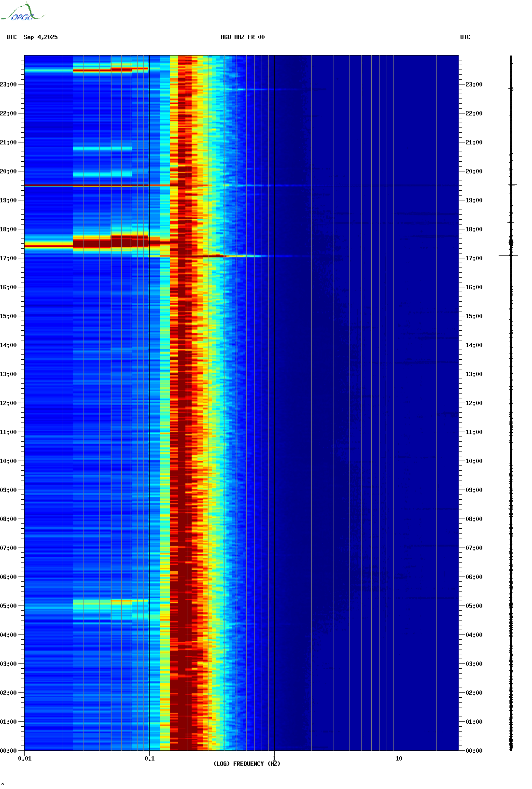This screenshot has height=789, width=532.
Task: Click the 17:00 label on left time axis
Action: pos(8,258)
